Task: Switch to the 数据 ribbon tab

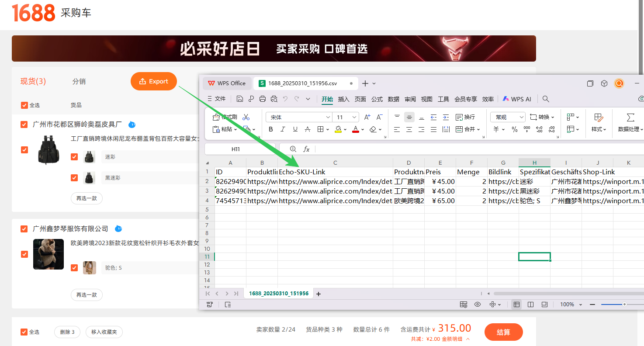Action: [394, 99]
